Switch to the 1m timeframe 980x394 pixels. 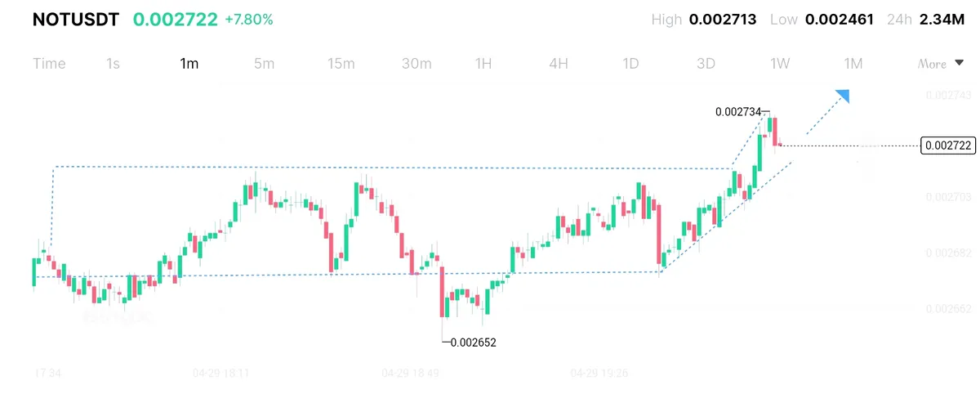[189, 64]
